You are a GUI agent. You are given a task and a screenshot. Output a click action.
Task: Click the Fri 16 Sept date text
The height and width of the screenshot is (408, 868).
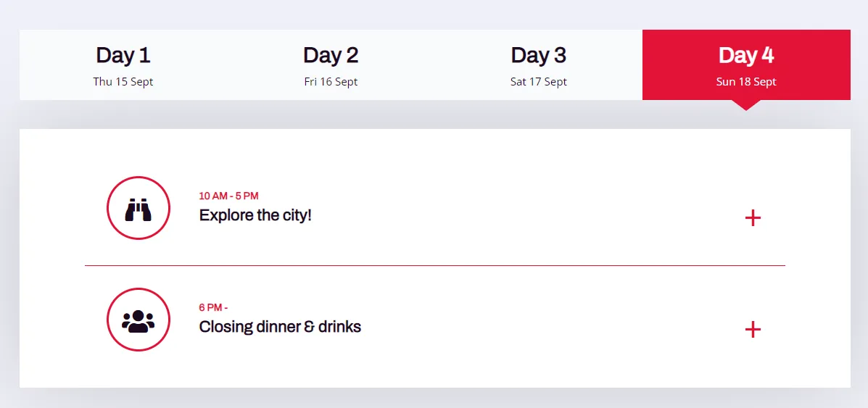point(331,82)
